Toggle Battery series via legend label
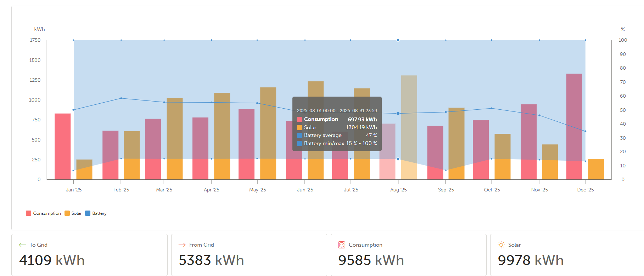 tap(99, 213)
